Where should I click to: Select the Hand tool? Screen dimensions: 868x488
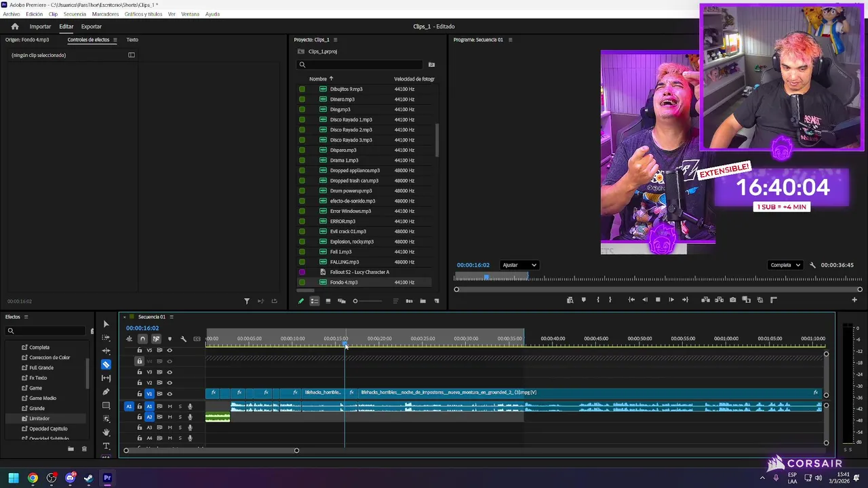point(106,432)
